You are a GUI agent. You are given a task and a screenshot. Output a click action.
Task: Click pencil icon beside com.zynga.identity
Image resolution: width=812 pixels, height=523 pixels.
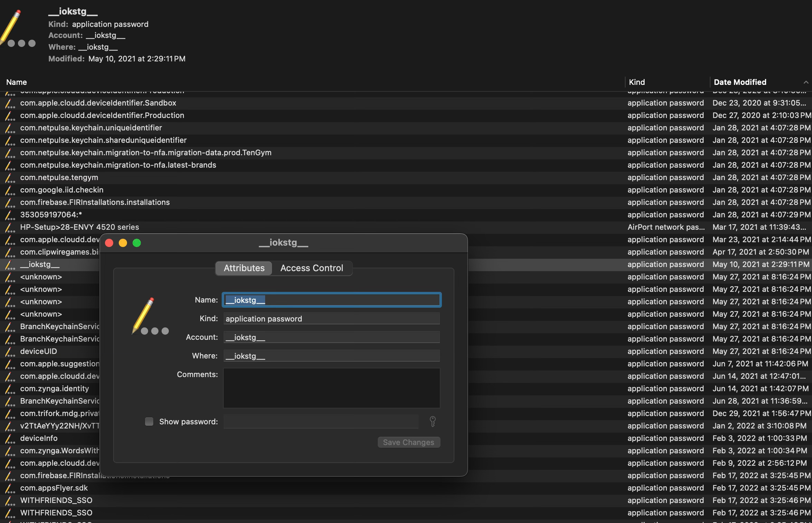[x=10, y=389]
